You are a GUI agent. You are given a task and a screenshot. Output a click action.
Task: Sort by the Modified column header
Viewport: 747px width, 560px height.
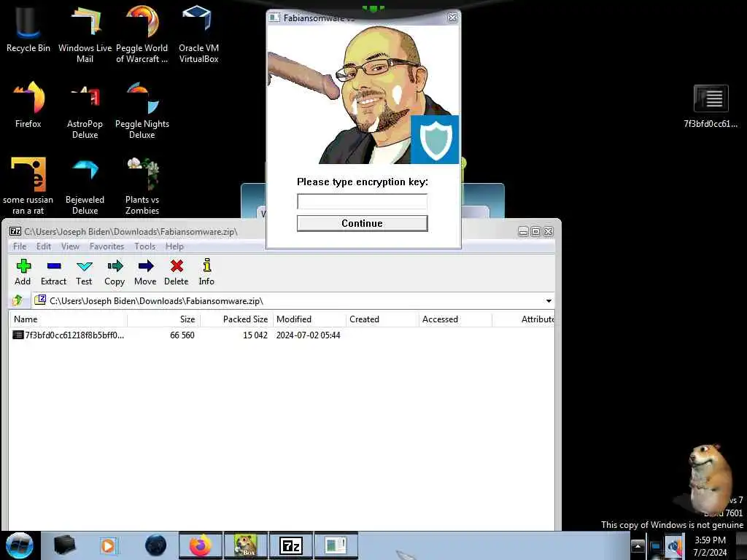309,319
